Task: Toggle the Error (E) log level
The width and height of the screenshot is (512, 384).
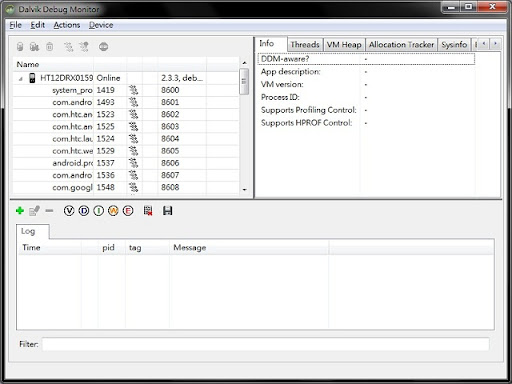Action: [128, 211]
